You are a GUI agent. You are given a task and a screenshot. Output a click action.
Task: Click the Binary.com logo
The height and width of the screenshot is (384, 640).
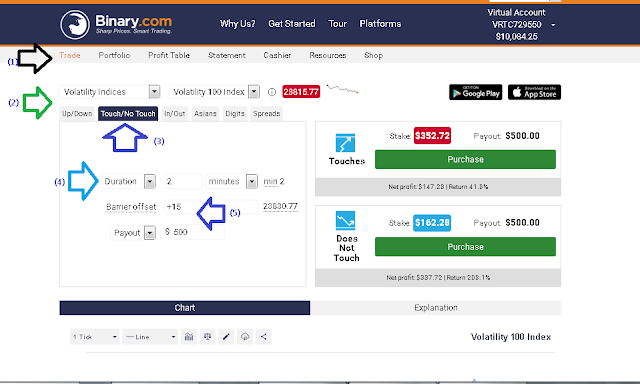pyautogui.click(x=116, y=24)
